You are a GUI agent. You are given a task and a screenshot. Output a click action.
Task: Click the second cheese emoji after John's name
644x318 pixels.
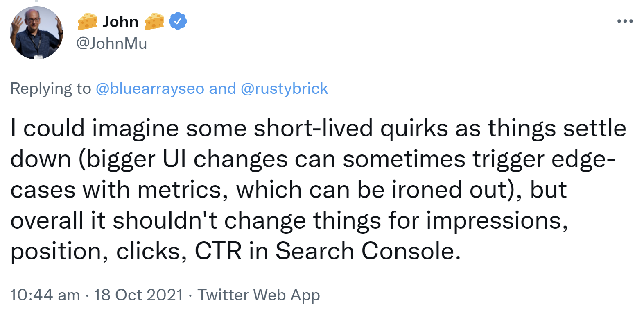(155, 21)
